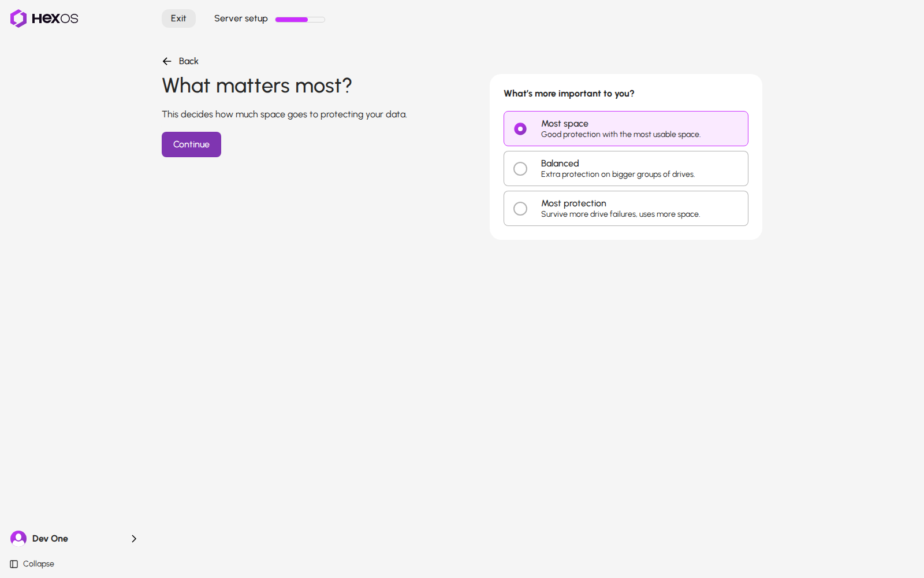Click the Collapse sidebar panel icon
Screen dimensions: 924x578
coord(14,564)
